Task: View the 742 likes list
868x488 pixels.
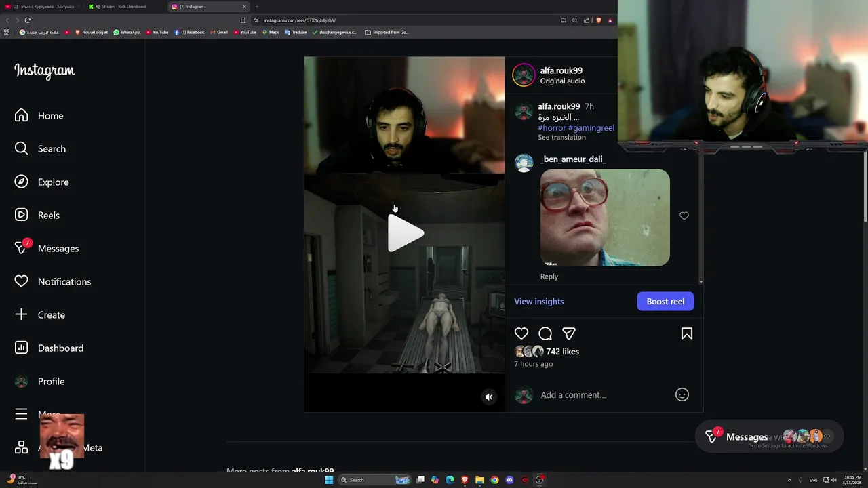Action: point(562,352)
